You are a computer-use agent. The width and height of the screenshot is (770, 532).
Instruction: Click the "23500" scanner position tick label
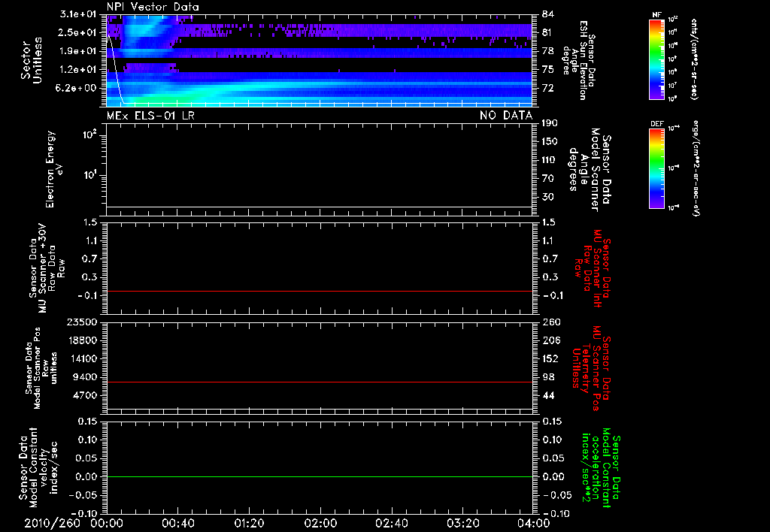[x=81, y=322]
